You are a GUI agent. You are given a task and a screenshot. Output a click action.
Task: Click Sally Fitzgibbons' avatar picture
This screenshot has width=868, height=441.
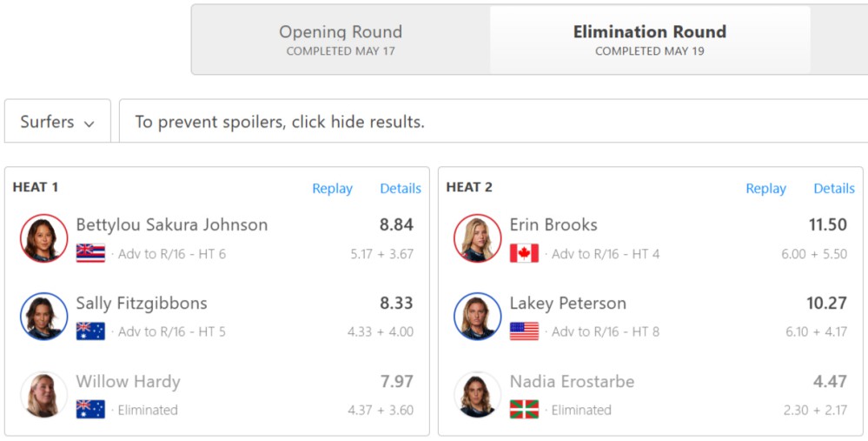43,316
